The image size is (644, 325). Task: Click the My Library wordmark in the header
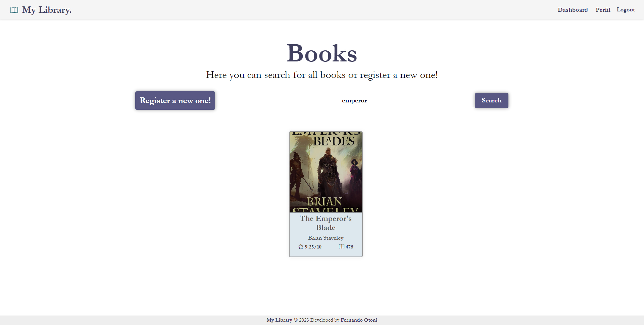tap(46, 10)
